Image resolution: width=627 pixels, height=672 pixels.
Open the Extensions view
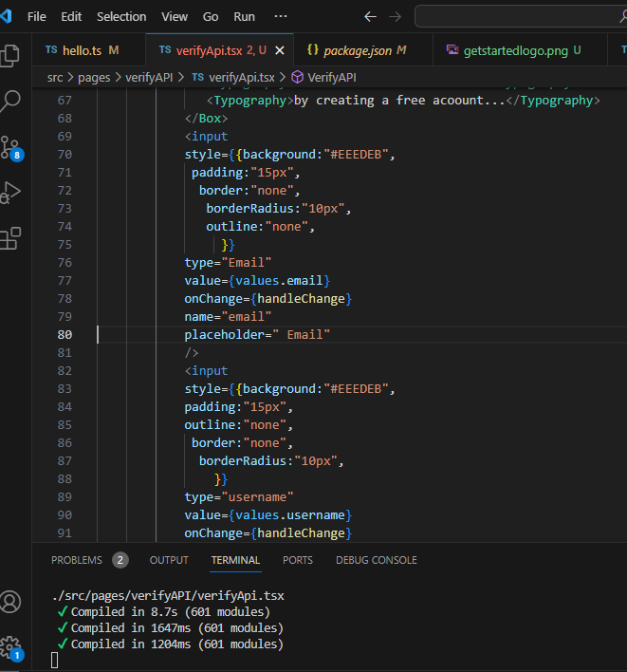[10, 238]
